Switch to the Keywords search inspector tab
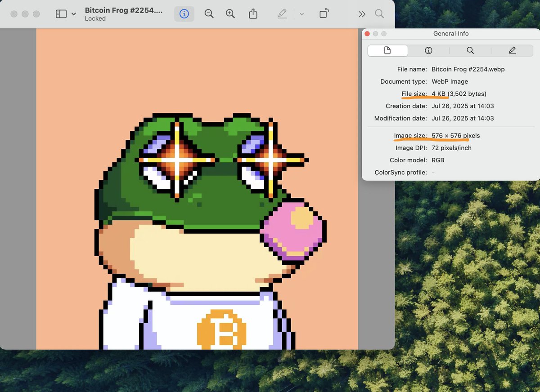The width and height of the screenshot is (540, 392). tap(470, 50)
